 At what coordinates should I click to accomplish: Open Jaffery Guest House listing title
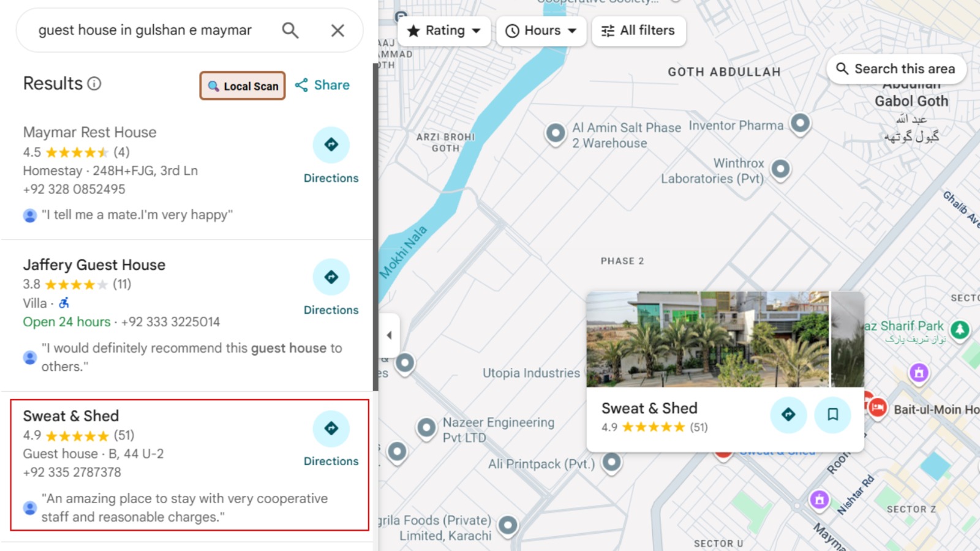[94, 264]
